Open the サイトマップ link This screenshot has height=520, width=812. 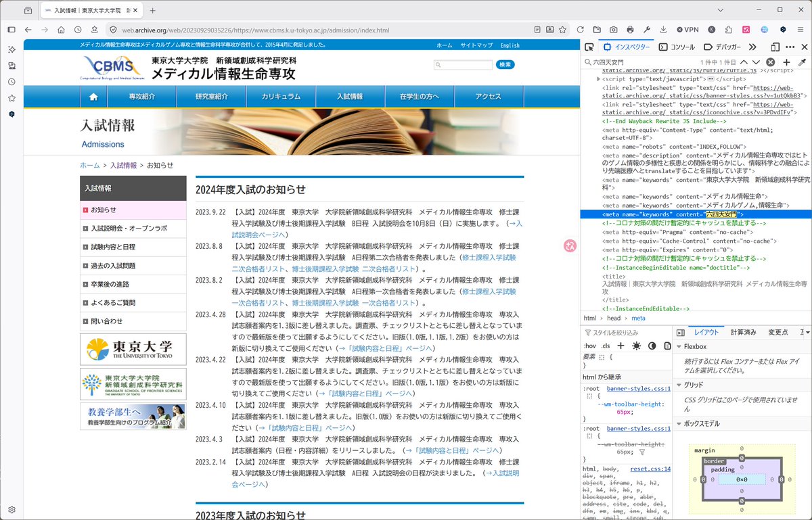[x=476, y=45]
